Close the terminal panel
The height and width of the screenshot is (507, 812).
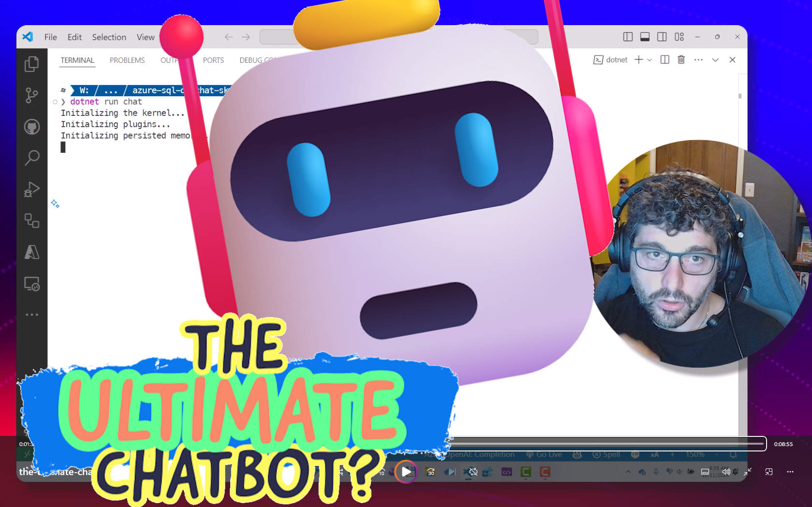732,59
